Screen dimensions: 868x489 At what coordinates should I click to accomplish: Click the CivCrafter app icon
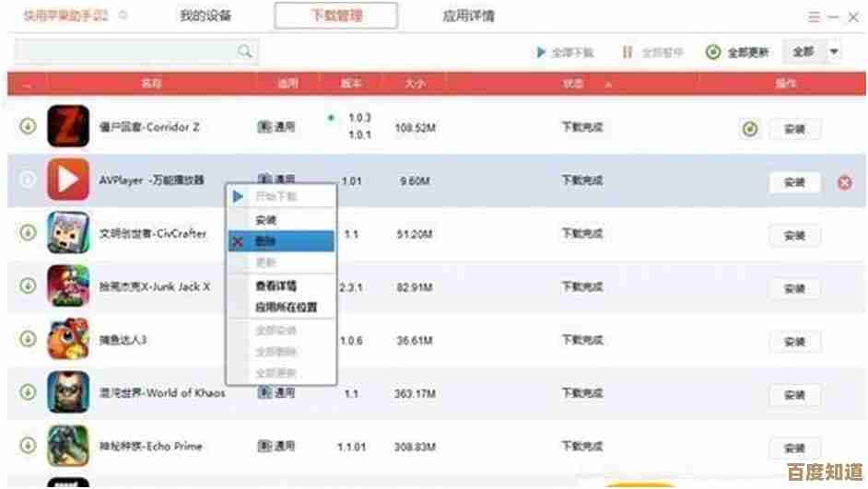coord(68,233)
